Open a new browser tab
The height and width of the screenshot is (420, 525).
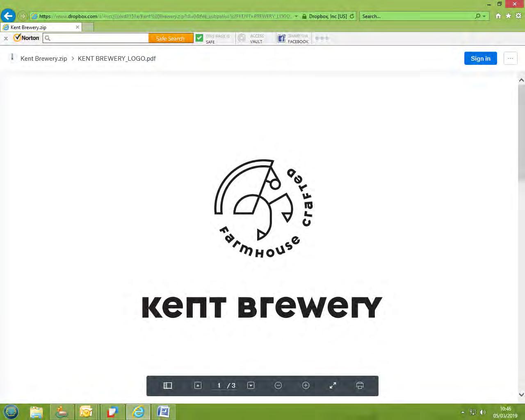88,27
